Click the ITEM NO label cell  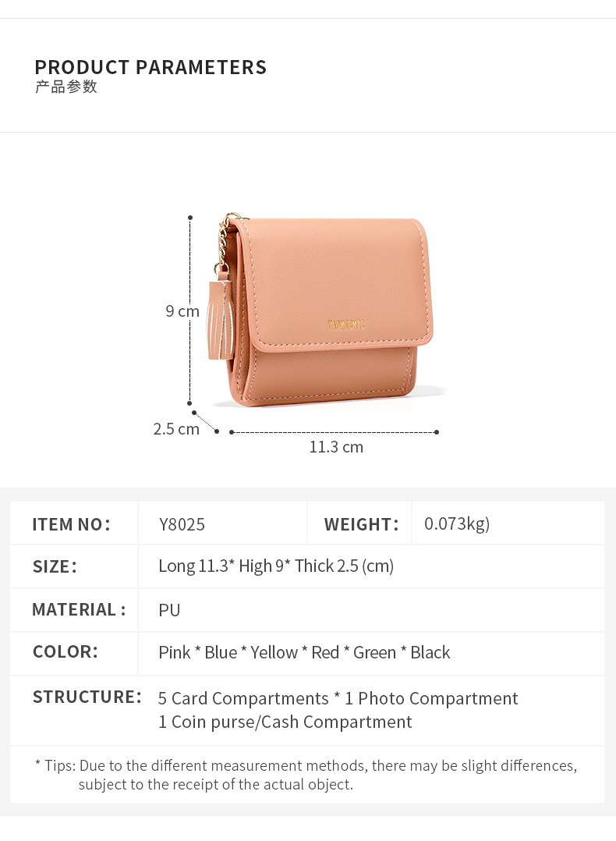click(x=74, y=524)
